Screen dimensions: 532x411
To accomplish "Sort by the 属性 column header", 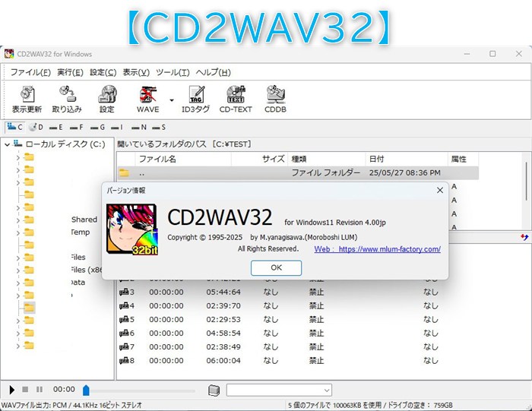I will 463,159.
